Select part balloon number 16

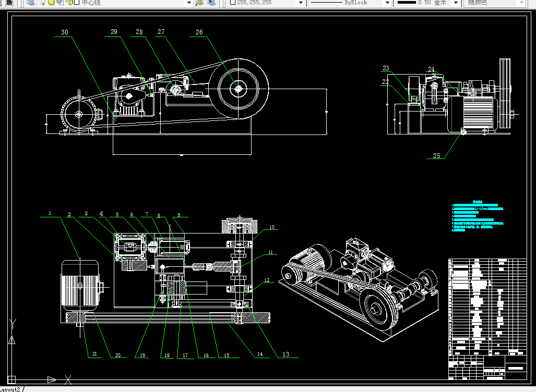point(206,355)
